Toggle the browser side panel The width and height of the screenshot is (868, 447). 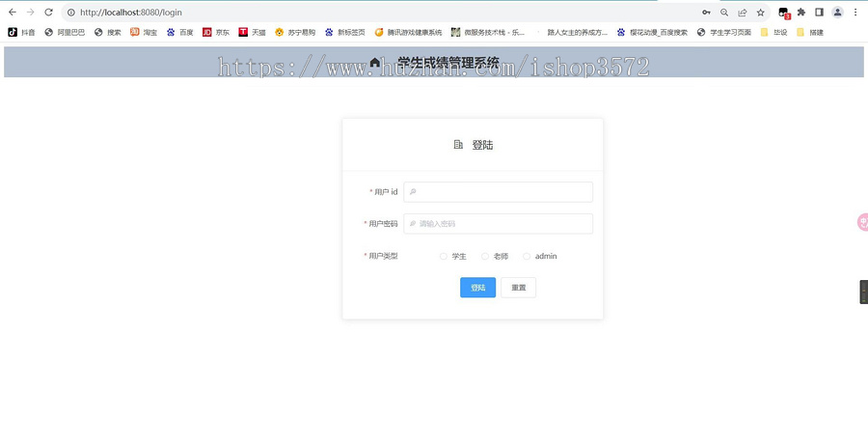819,13
